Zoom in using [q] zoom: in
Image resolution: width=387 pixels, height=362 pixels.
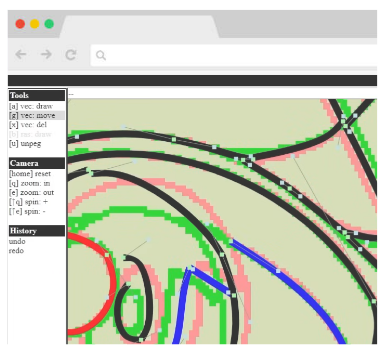pyautogui.click(x=29, y=183)
